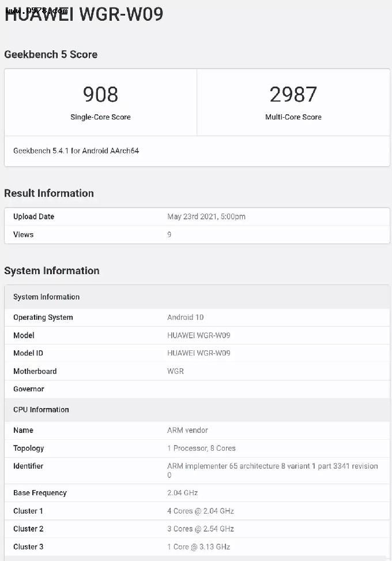Click the views count value 9

(x=169, y=234)
